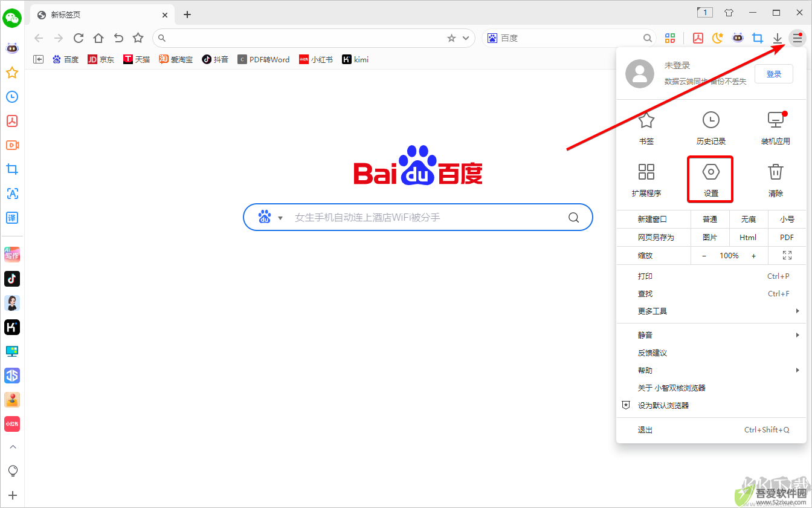Viewport: 812px width, 508px height.
Task: Save page as PDF
Action: tap(787, 238)
